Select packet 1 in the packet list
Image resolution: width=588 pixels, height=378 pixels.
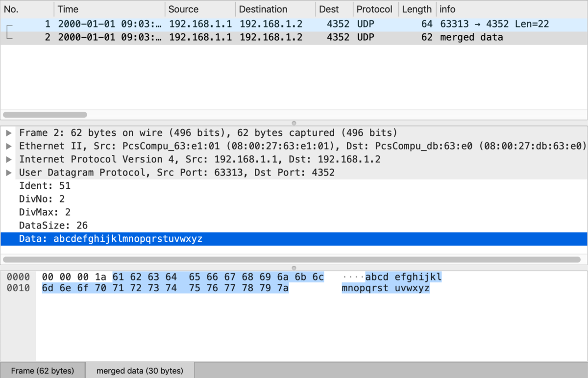coord(196,24)
